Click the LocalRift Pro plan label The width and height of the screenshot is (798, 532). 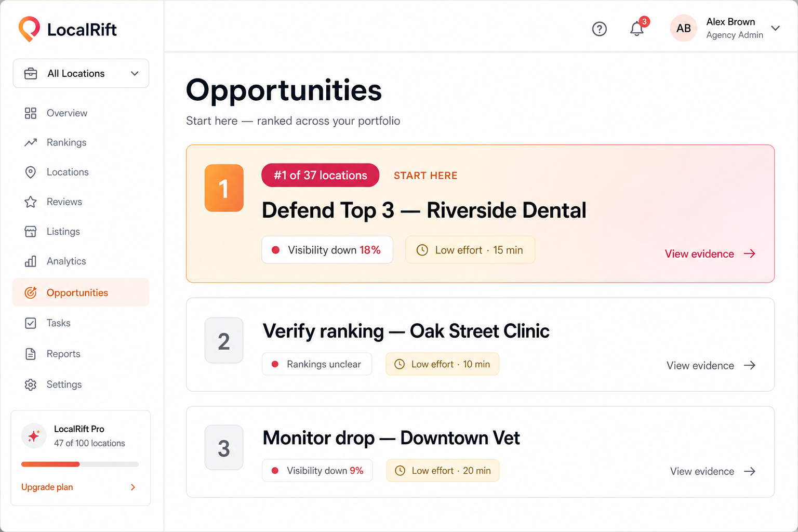[79, 429]
